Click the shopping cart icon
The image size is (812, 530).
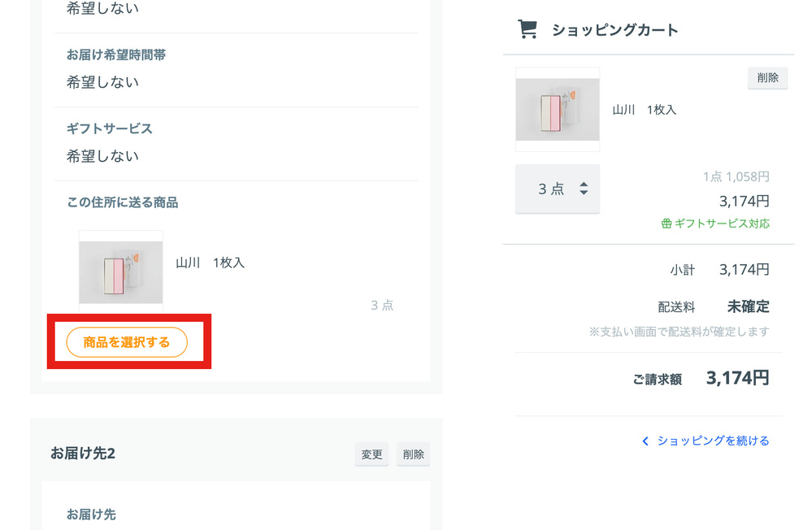coord(528,29)
